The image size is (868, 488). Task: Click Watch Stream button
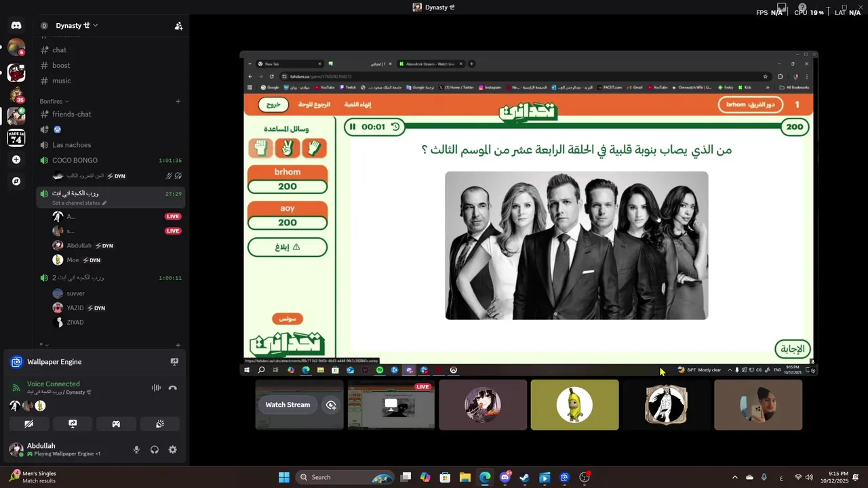coord(288,405)
